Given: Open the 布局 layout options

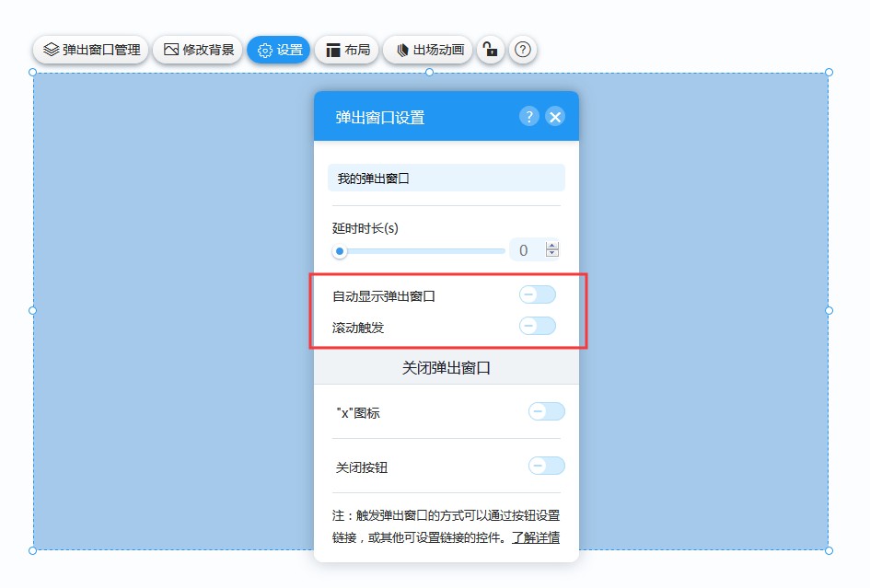Looking at the screenshot, I should (x=347, y=50).
